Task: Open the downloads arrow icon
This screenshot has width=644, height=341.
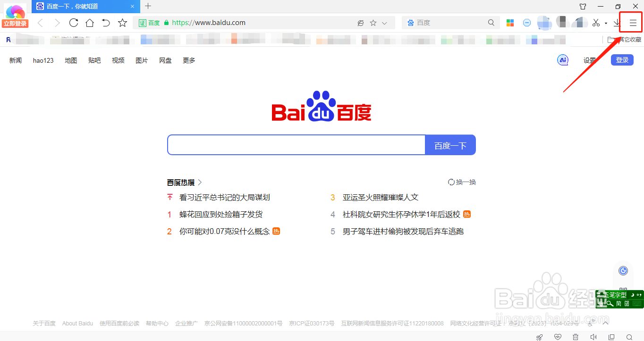Action: 617,23
